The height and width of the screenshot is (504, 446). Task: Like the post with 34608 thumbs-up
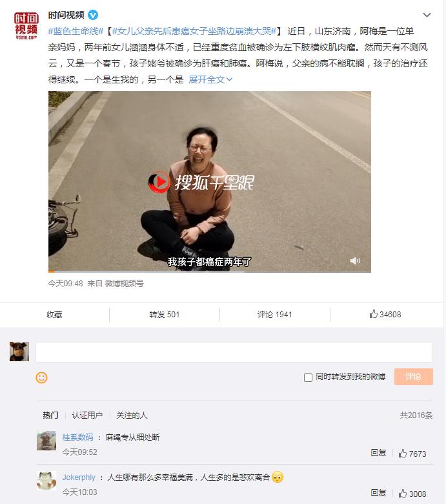pyautogui.click(x=385, y=315)
